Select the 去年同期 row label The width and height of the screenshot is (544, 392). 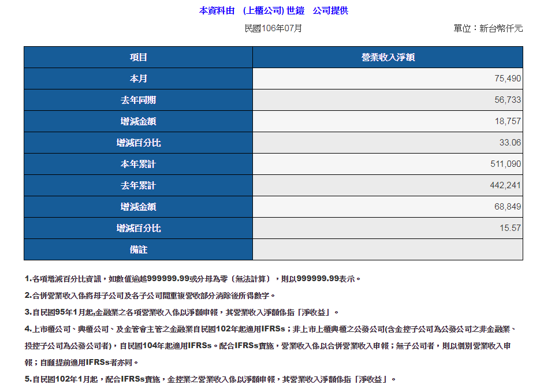[139, 100]
